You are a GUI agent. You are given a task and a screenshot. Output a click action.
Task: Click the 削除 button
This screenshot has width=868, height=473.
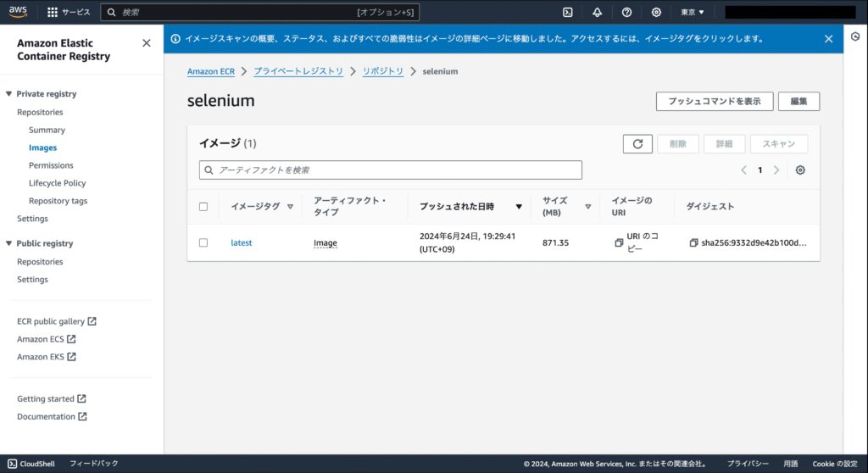pos(677,144)
